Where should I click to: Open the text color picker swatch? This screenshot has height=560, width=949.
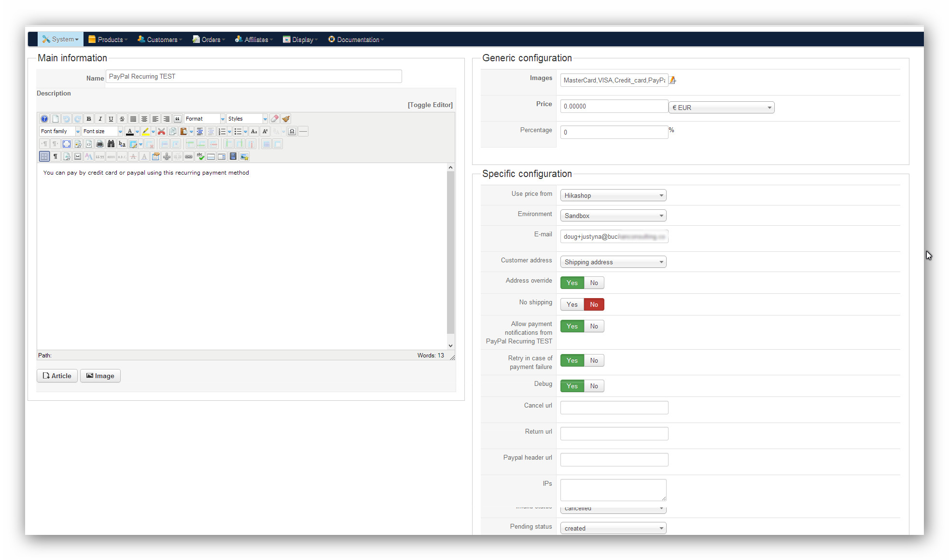click(129, 131)
